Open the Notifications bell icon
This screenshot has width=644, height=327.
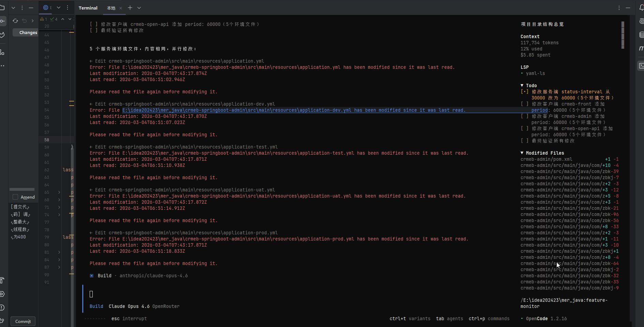click(x=641, y=7)
